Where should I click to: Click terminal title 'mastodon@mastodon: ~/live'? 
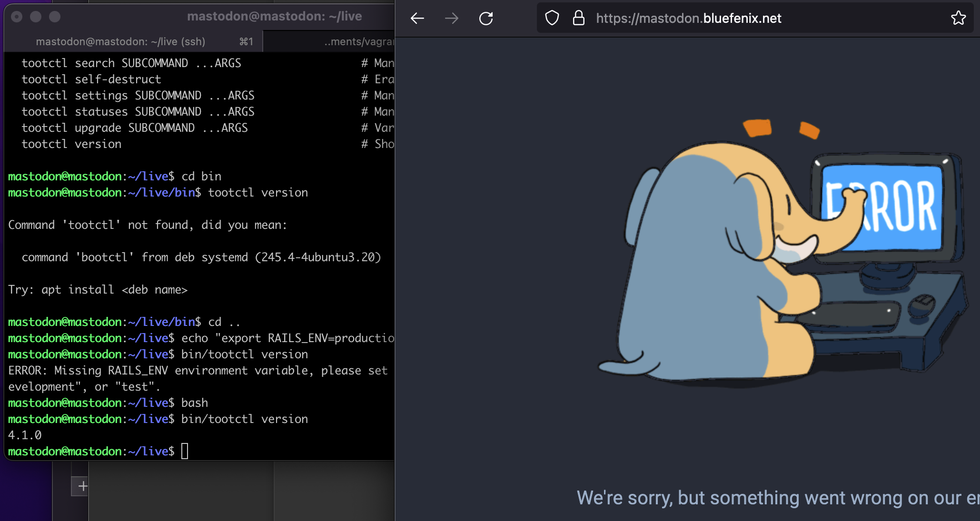click(275, 16)
